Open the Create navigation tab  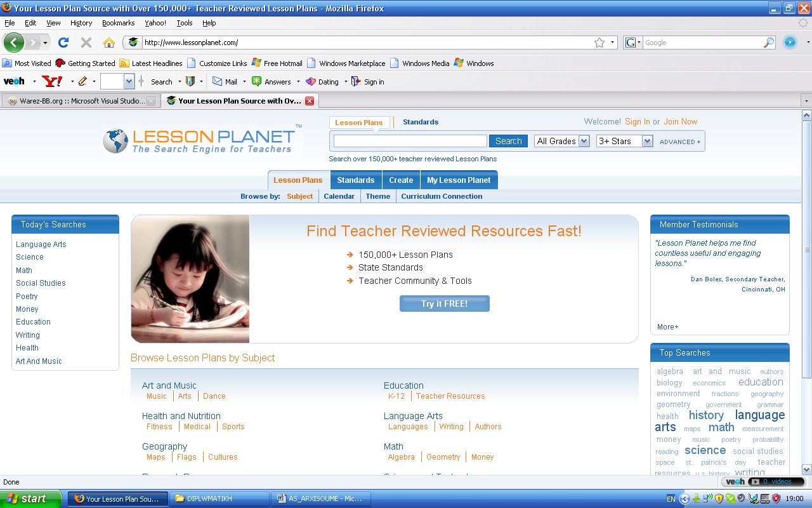401,180
